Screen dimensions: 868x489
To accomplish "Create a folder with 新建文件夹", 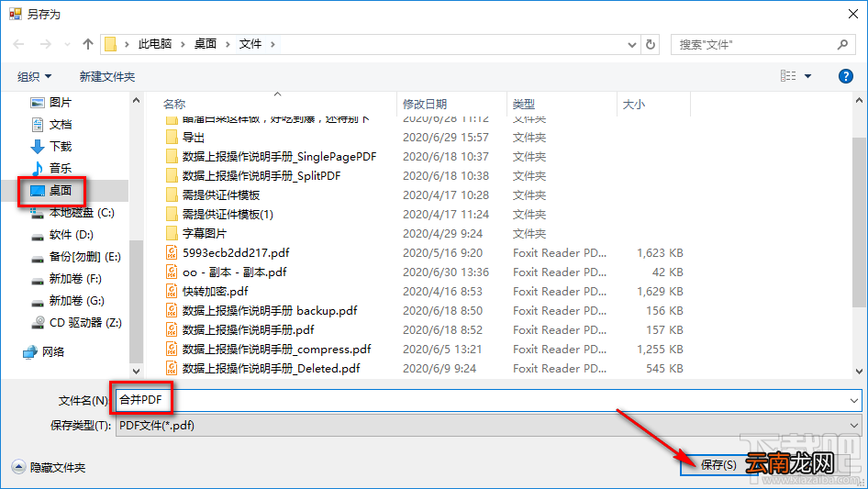I will pyautogui.click(x=107, y=76).
